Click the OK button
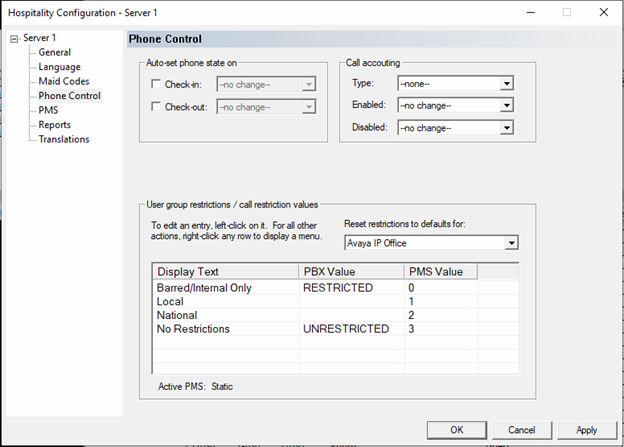 point(456,430)
